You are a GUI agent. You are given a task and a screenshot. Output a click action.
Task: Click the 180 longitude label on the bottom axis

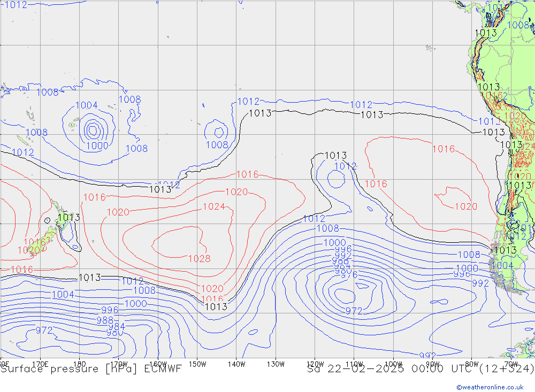(x=80, y=364)
